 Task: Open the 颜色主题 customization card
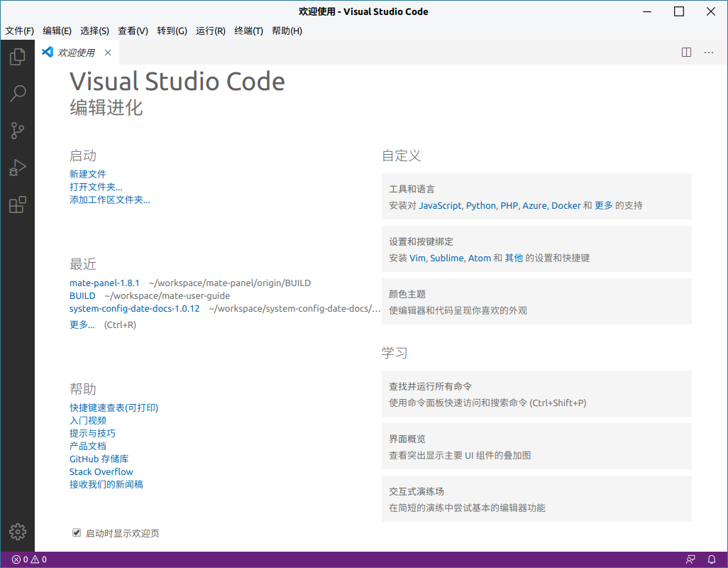coord(536,301)
